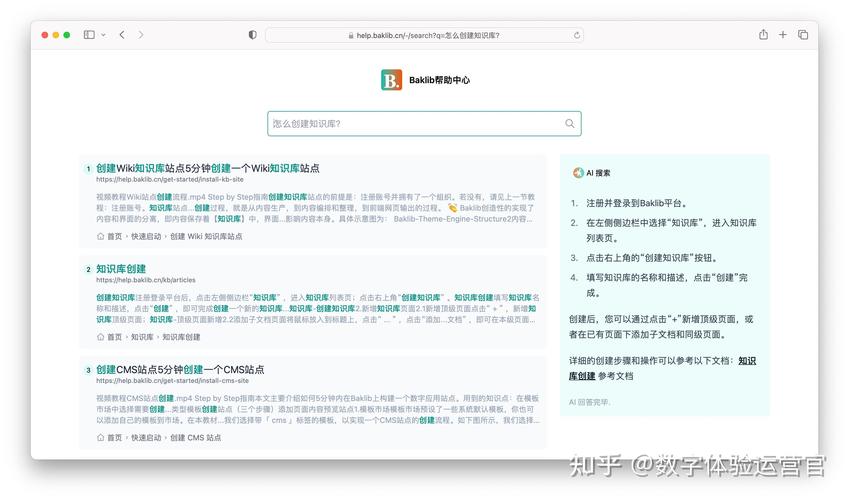Screen dimensions: 849x500
Task: Select home icon in 知识库创建 breadcrumb
Action: pos(100,337)
